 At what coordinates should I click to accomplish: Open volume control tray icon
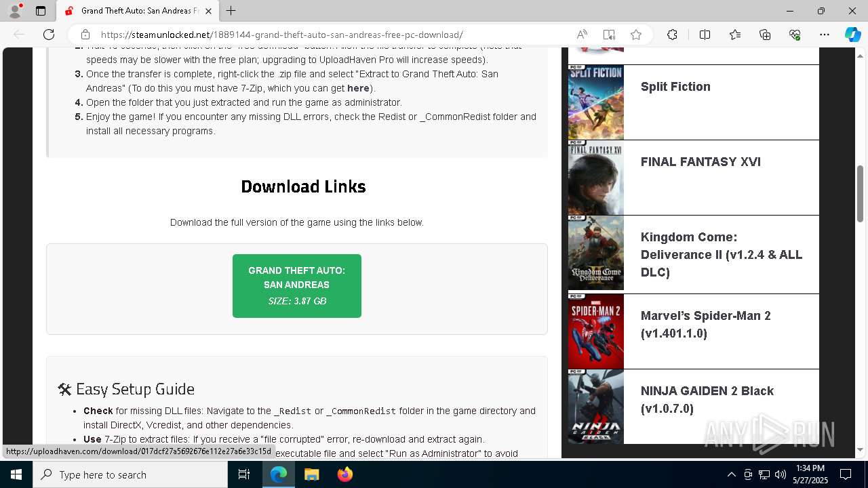click(781, 474)
